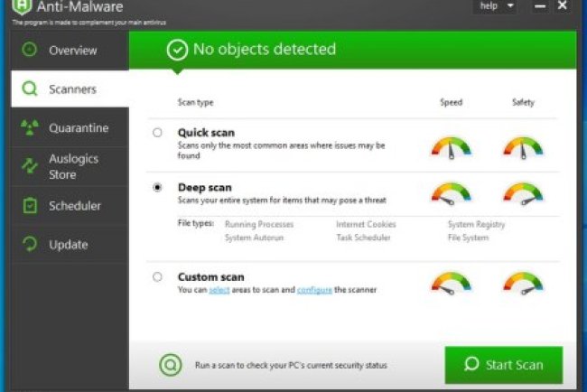Viewport: 587px width, 392px height.
Task: Click the Quarantine biohazard icon
Action: 30,127
